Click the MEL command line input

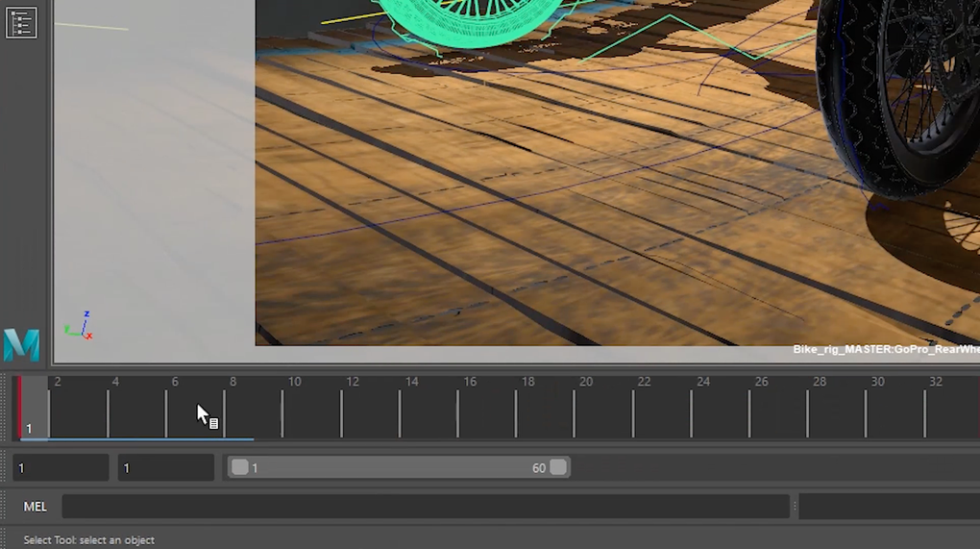[x=426, y=507]
